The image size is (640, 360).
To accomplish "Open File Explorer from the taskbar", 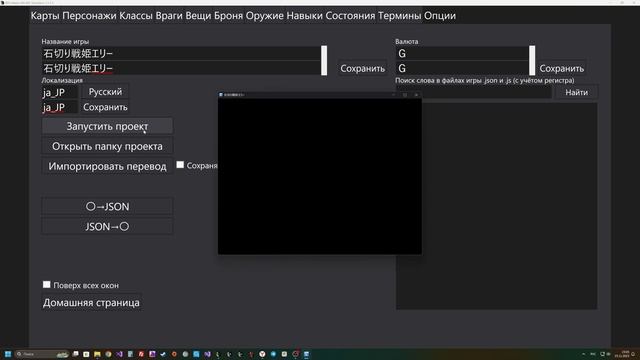I will [97, 354].
